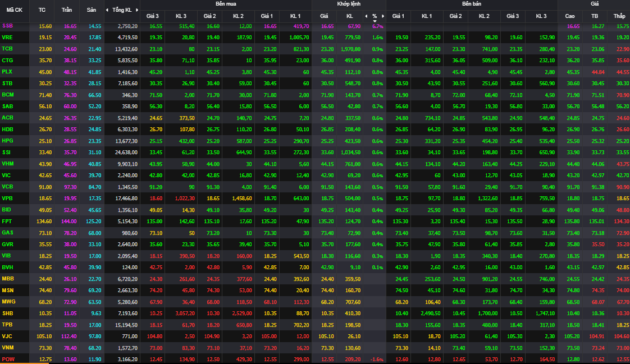Image resolution: width=630 pixels, height=364 pixels.
Task: Open the HPG stock symbol
Action: [x=7, y=141]
